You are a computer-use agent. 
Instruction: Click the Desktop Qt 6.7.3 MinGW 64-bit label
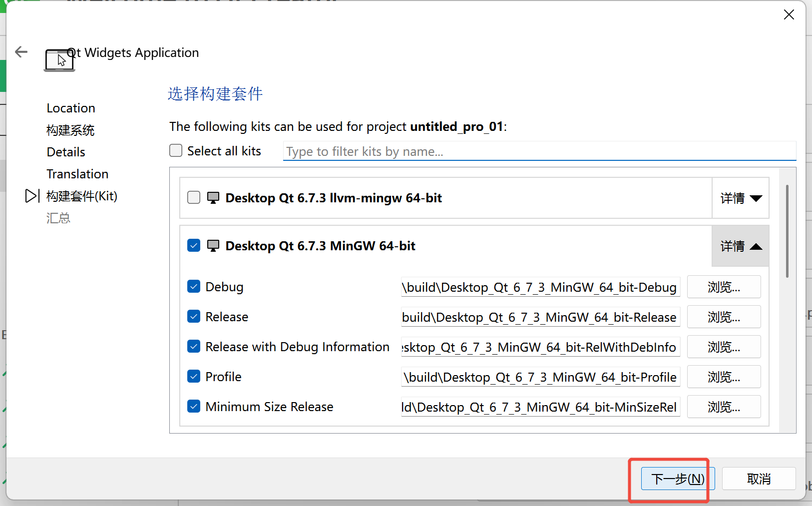click(320, 246)
